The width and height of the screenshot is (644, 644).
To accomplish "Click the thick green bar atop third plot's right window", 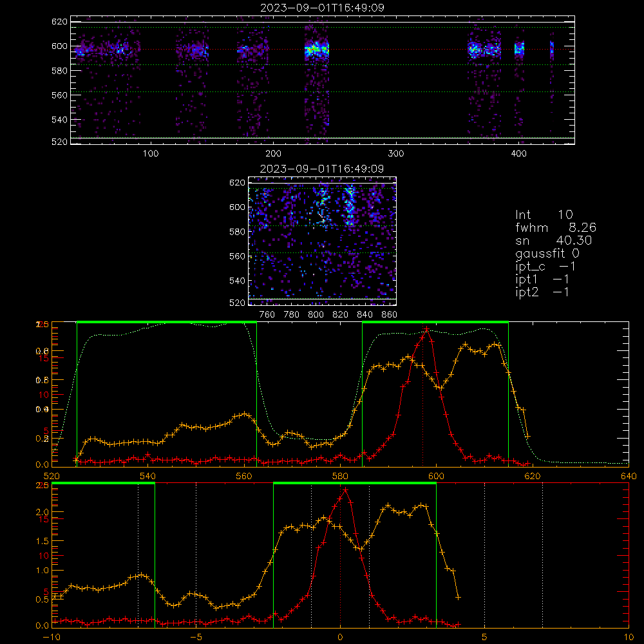I will click(x=435, y=323).
